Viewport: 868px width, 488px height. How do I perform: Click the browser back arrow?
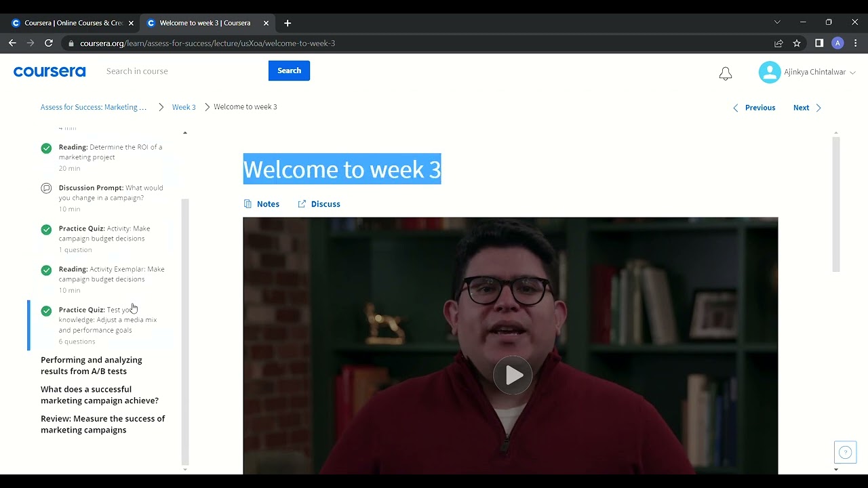point(12,43)
